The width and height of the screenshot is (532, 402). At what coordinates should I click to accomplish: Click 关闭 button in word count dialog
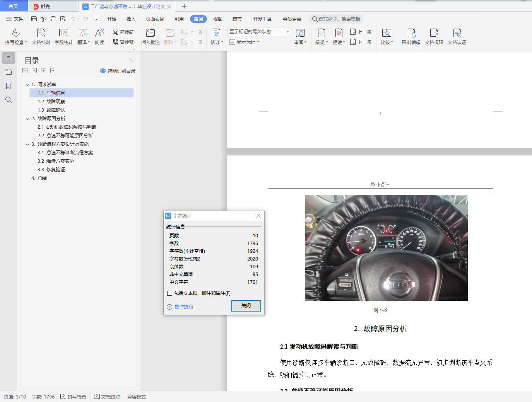pyautogui.click(x=246, y=305)
